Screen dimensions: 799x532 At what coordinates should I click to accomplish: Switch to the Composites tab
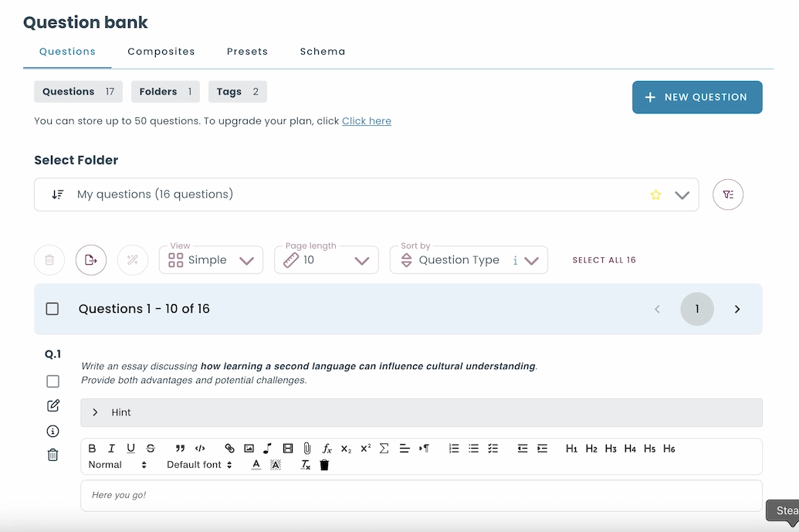161,52
